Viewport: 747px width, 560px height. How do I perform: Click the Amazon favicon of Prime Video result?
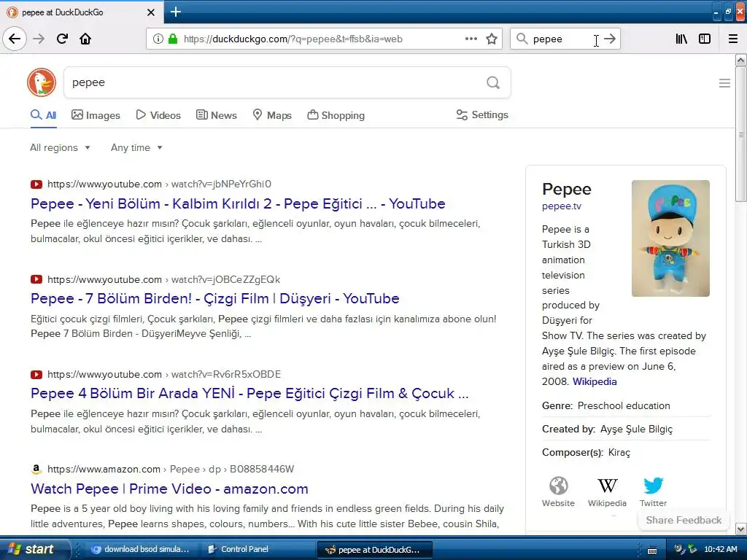(x=36, y=469)
